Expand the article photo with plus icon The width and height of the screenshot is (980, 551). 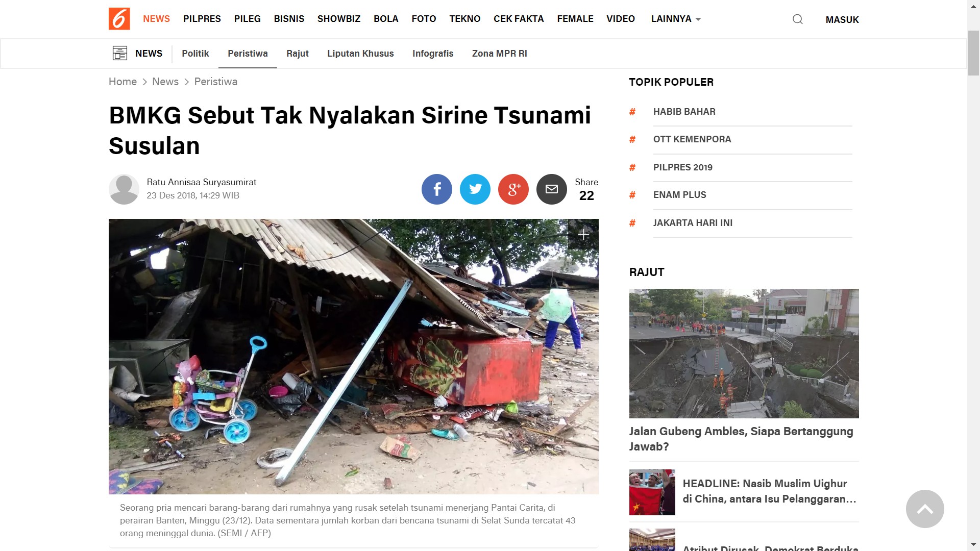(583, 234)
